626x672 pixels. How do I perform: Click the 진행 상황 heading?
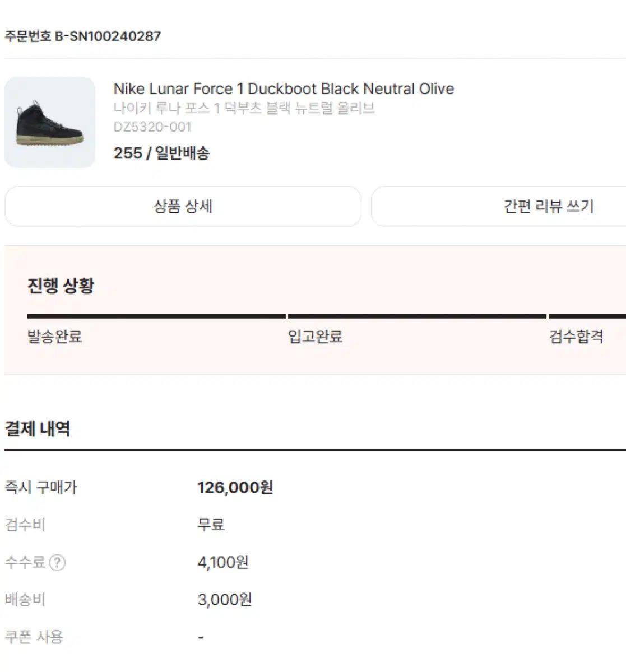point(61,286)
